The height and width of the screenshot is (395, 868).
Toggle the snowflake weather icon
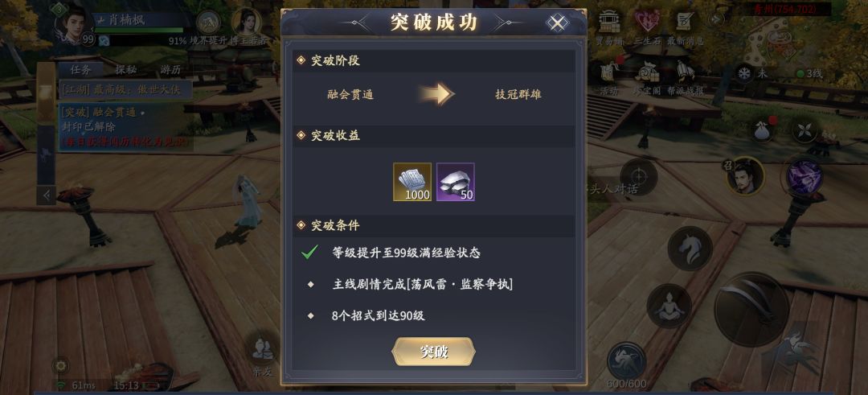744,74
